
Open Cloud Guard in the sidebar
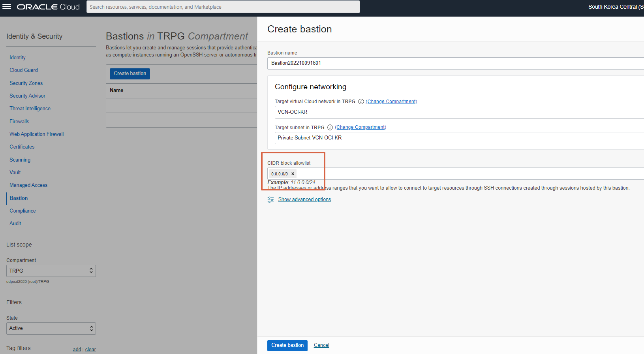pyautogui.click(x=24, y=70)
